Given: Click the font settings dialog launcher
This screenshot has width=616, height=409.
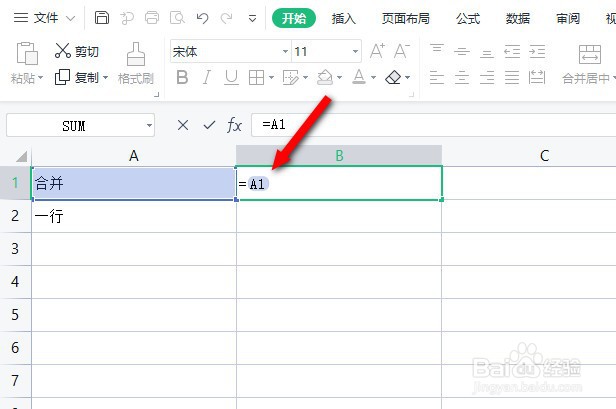Looking at the screenshot, I should pos(411,94).
